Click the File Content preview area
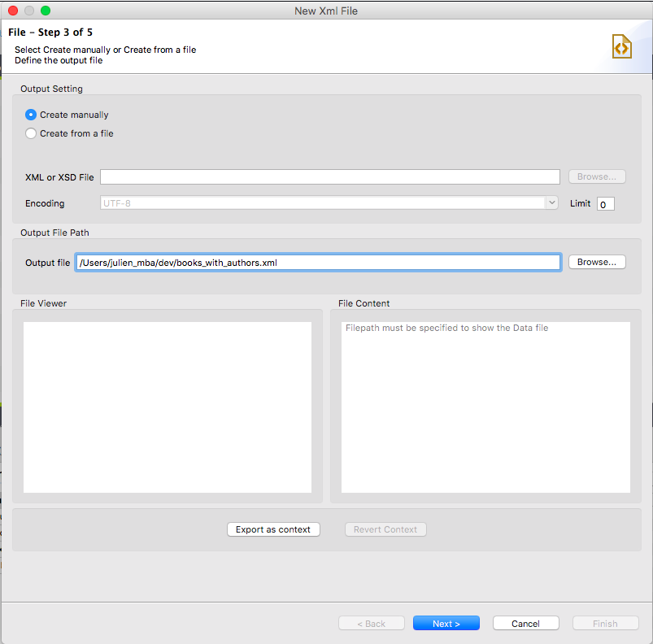Image resolution: width=653 pixels, height=644 pixels. [485, 407]
